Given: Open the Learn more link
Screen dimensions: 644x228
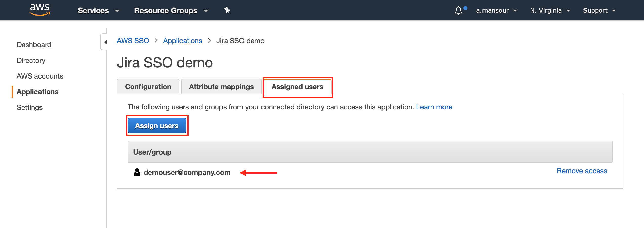Looking at the screenshot, I should (434, 107).
